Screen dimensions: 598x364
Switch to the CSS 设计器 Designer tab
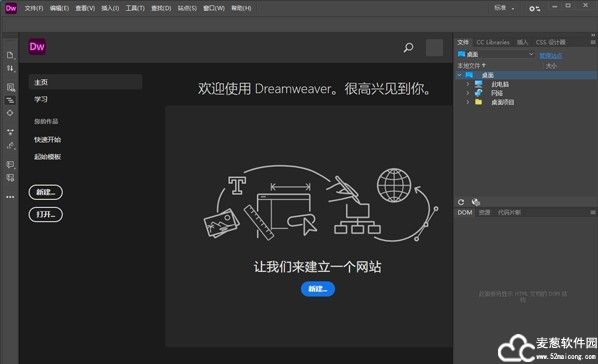coord(550,42)
